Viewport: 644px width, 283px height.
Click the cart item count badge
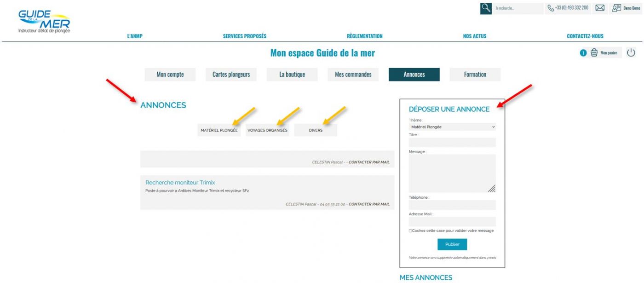pos(583,53)
